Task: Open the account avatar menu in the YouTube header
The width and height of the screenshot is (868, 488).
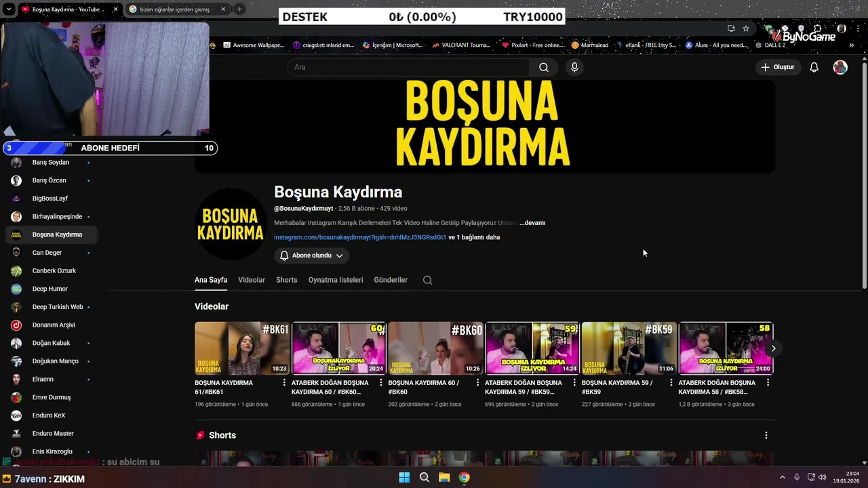Action: (x=840, y=67)
